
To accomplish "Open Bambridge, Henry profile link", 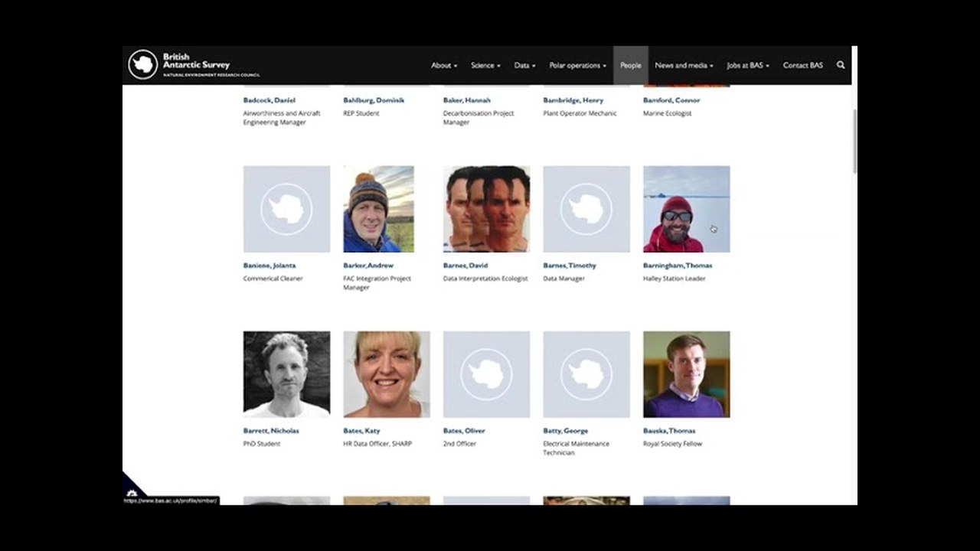I will tap(573, 100).
